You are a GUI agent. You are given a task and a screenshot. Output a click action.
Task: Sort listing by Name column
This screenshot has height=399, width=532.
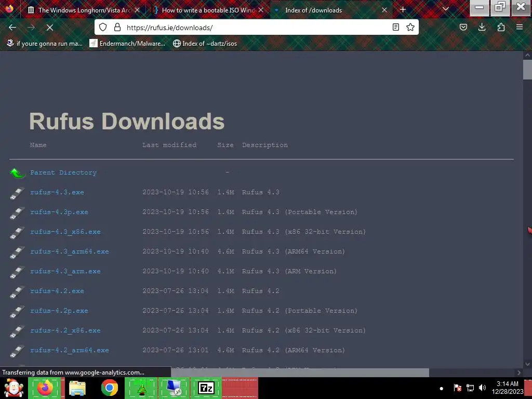tap(38, 145)
